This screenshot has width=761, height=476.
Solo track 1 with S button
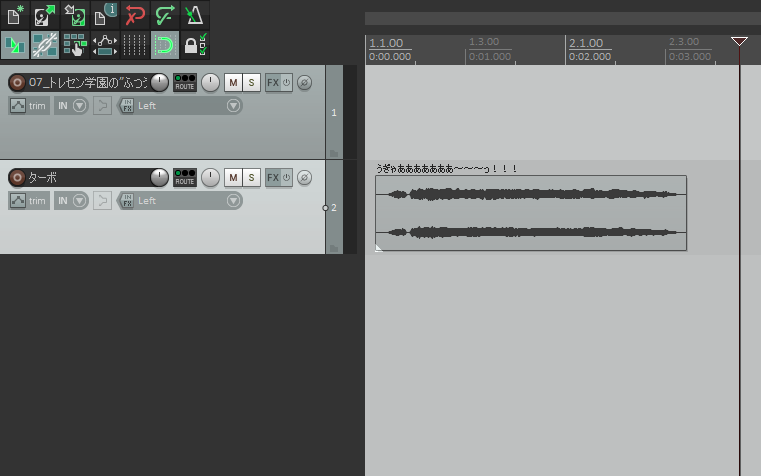(251, 82)
